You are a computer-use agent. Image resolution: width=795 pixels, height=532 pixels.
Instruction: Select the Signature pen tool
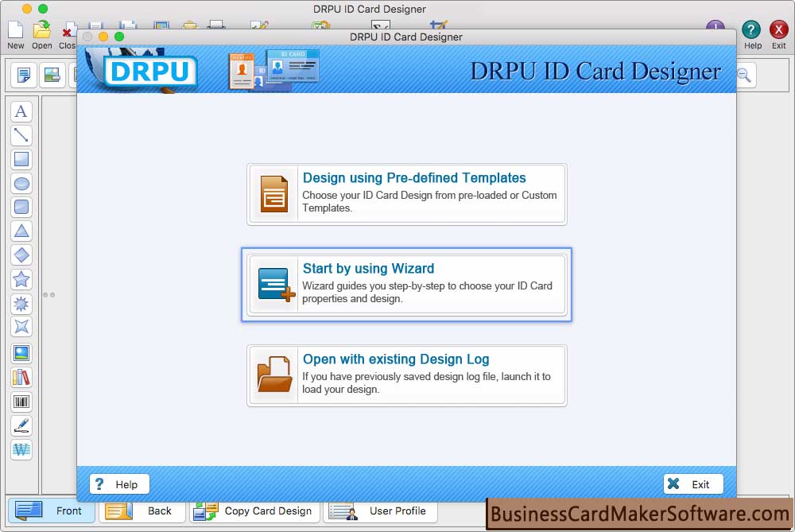click(x=21, y=425)
